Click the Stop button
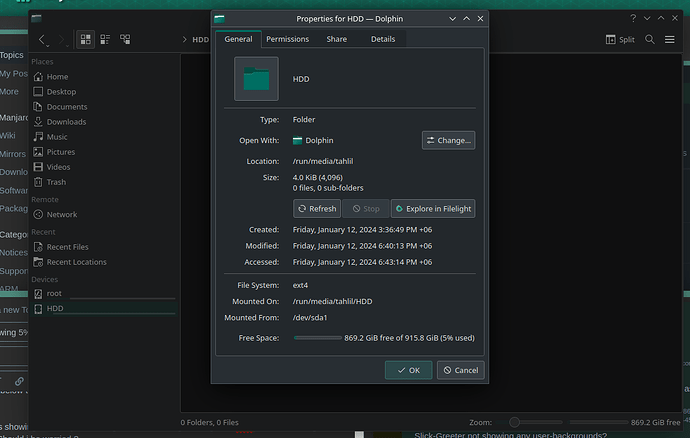 [366, 209]
